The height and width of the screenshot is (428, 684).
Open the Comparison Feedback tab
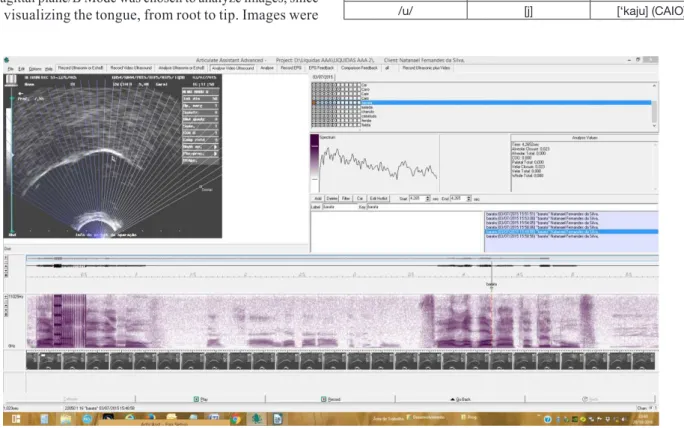coord(359,68)
